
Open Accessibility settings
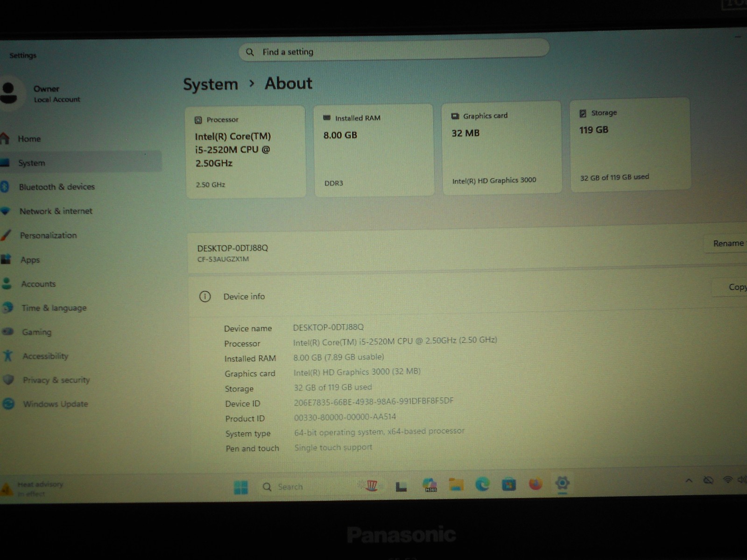(x=45, y=356)
